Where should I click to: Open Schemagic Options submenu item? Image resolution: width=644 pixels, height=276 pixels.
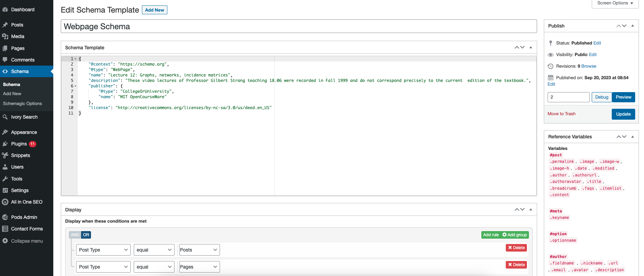click(22, 104)
